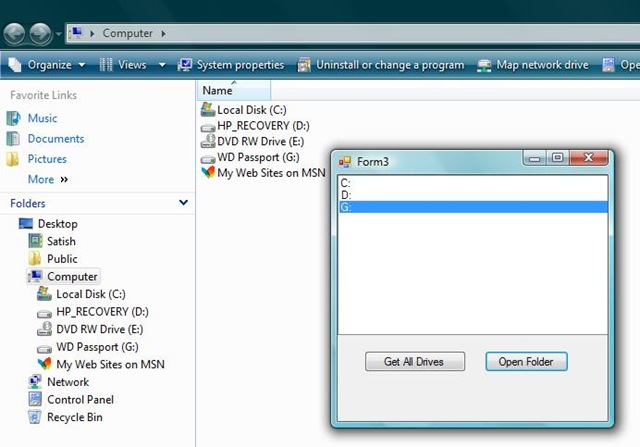The image size is (640, 447).
Task: Select the D: entry in Form3 list
Action: pos(473,195)
